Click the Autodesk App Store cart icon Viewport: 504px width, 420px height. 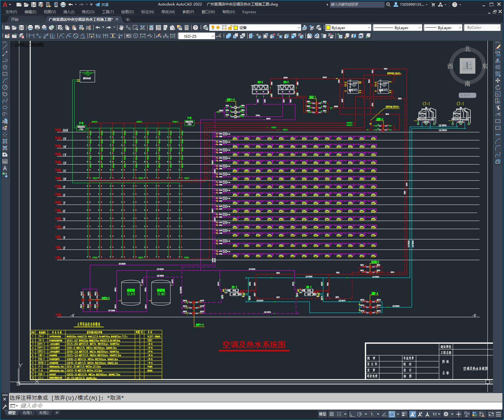coord(433,5)
